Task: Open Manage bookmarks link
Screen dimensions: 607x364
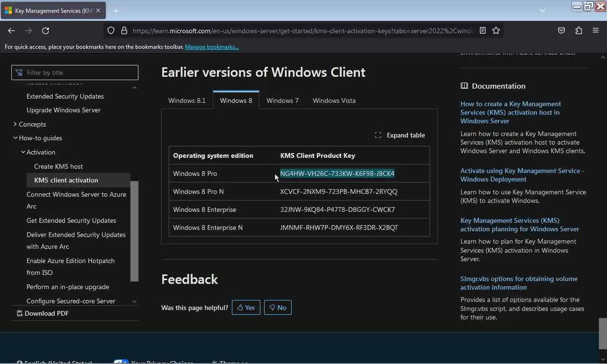Action: [212, 47]
